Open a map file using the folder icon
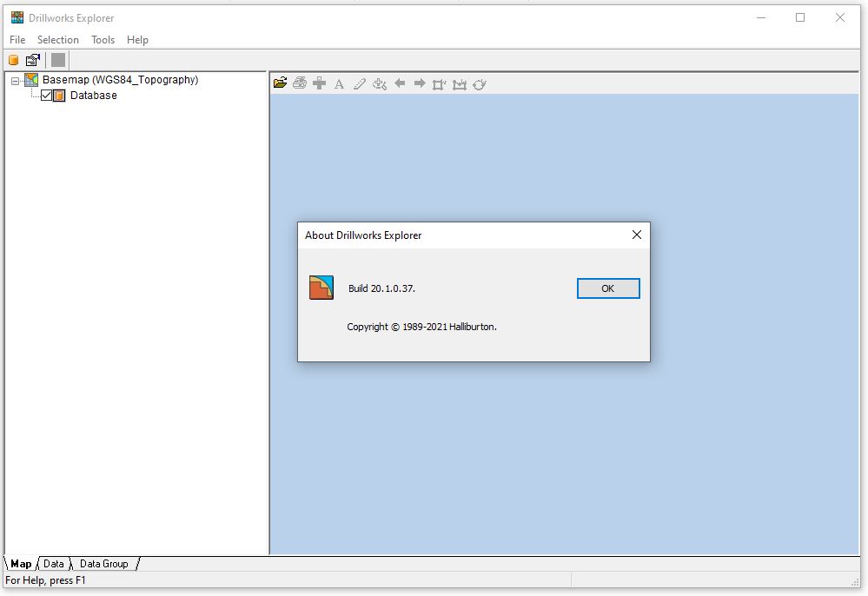This screenshot has height=596, width=868. (x=278, y=83)
